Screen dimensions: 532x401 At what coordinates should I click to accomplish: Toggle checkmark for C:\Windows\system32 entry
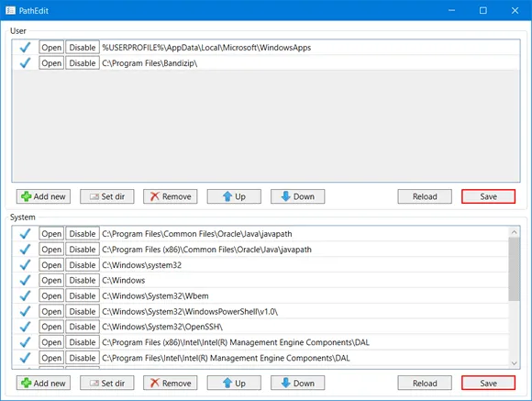click(x=26, y=265)
